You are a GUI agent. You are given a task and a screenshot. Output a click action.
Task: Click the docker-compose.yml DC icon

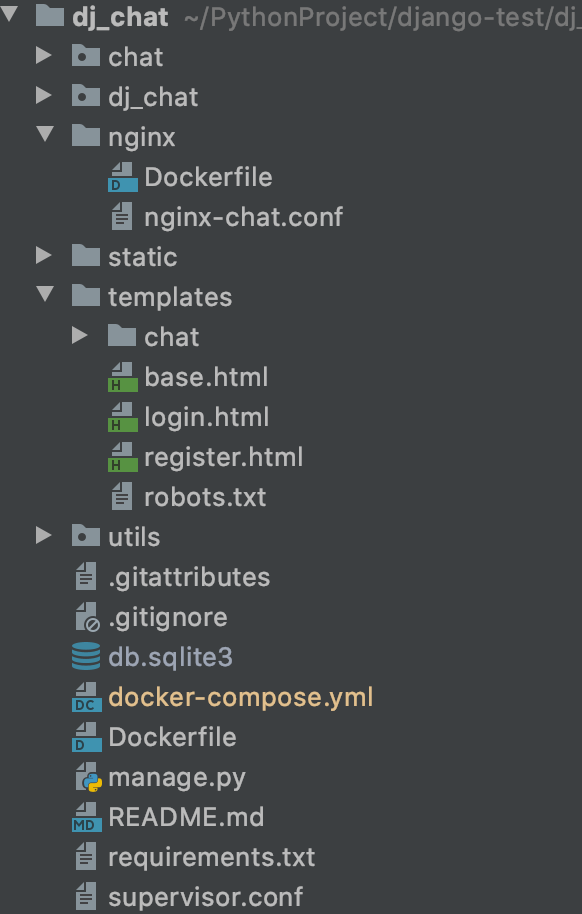[x=86, y=697]
